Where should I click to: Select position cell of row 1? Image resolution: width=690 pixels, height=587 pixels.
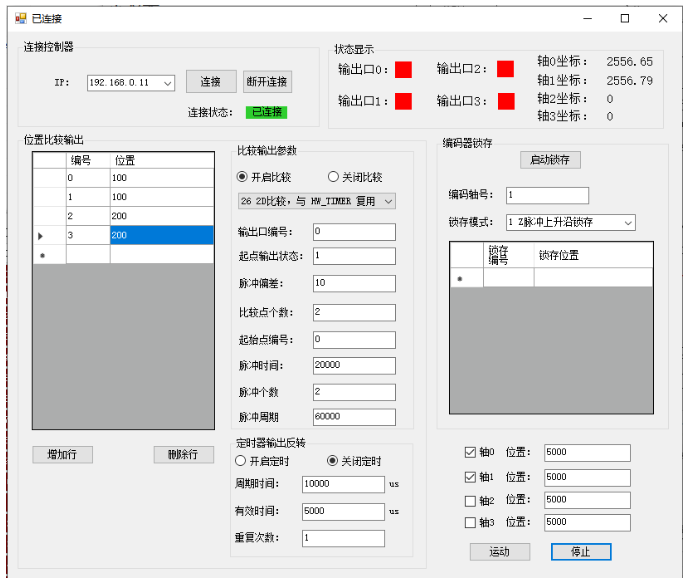[162, 197]
